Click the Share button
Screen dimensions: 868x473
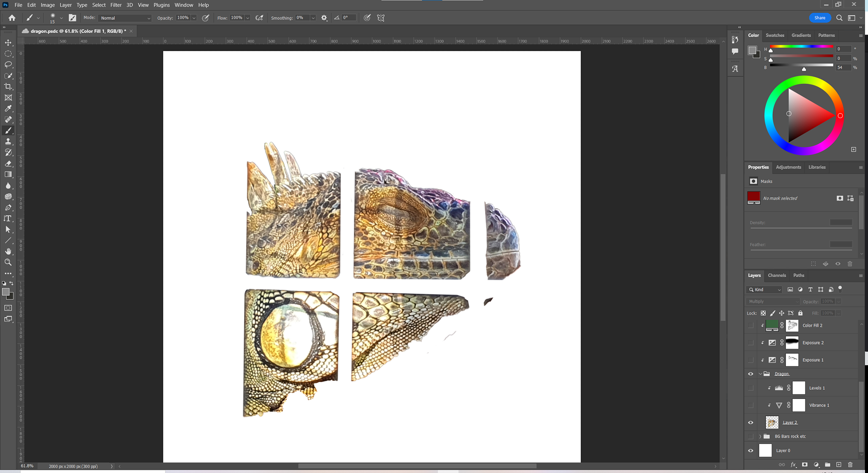(820, 18)
